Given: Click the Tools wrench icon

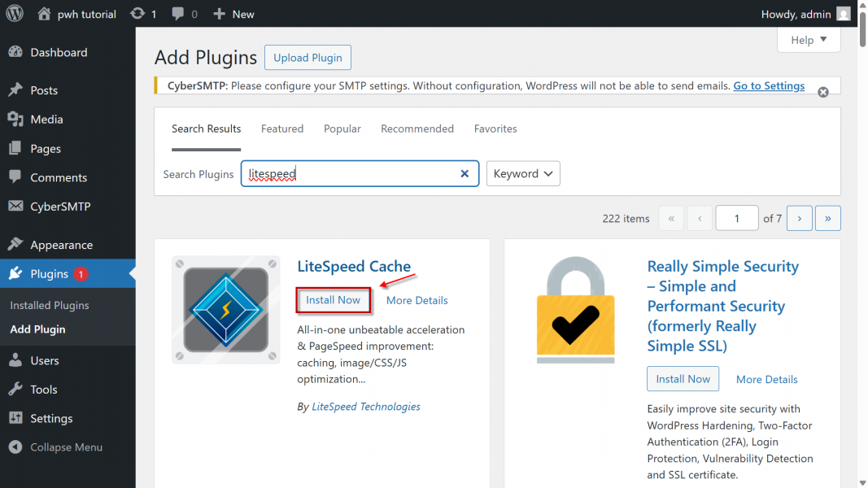Looking at the screenshot, I should pyautogui.click(x=15, y=389).
